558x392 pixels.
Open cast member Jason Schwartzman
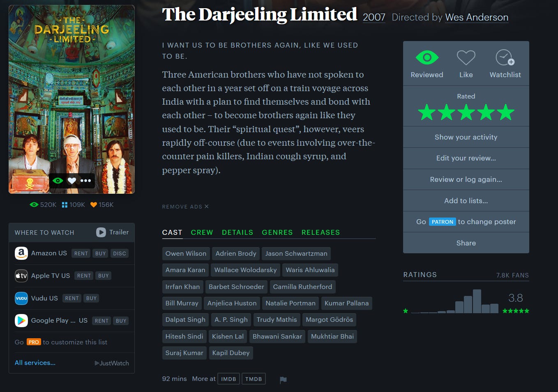[x=296, y=254]
